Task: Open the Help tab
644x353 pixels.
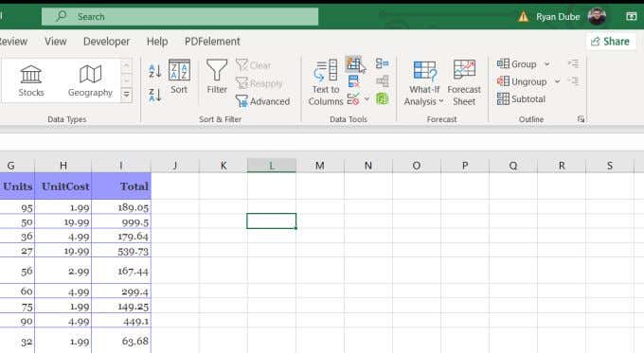Action: tap(157, 42)
